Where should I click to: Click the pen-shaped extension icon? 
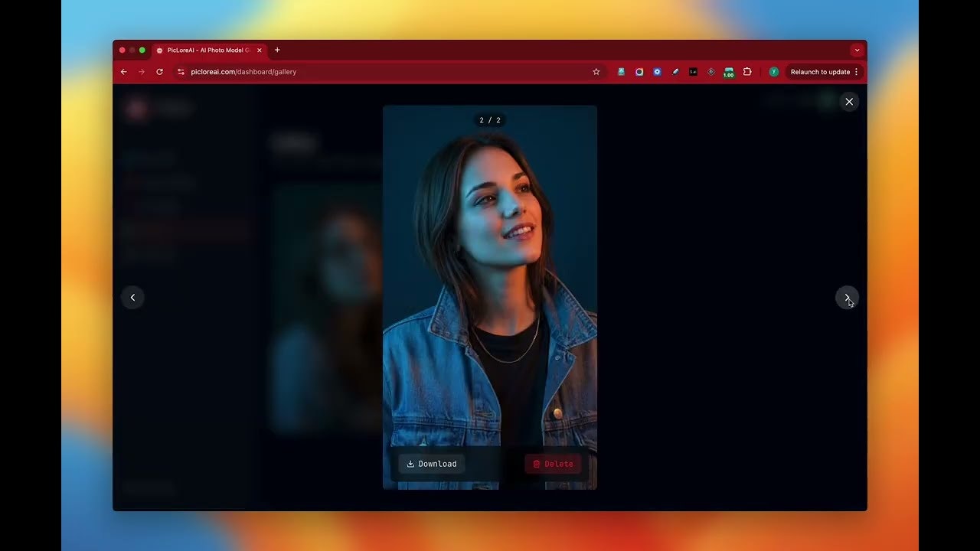[675, 72]
